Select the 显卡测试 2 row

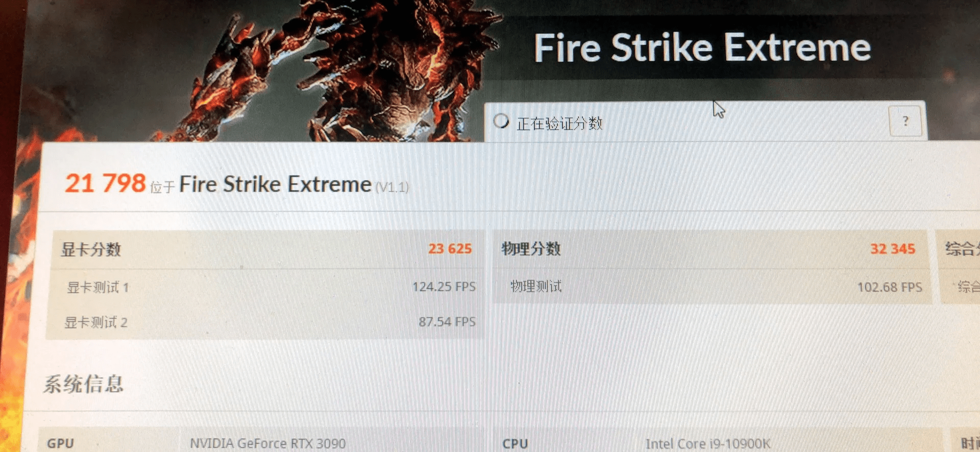click(264, 322)
